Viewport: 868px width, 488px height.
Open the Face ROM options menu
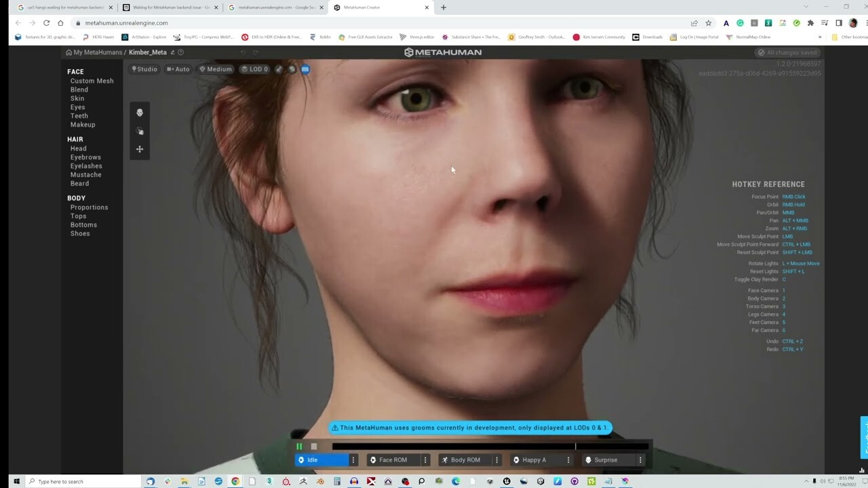click(x=425, y=460)
